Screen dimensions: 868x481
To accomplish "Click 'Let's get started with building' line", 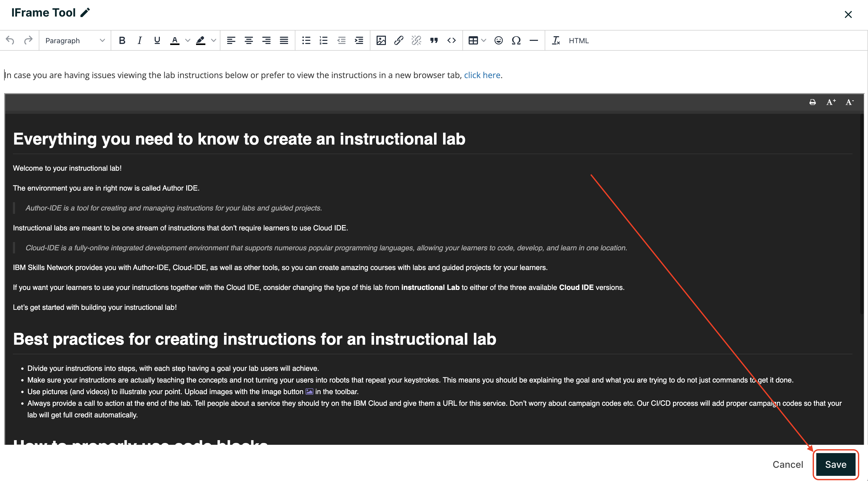I will click(95, 307).
